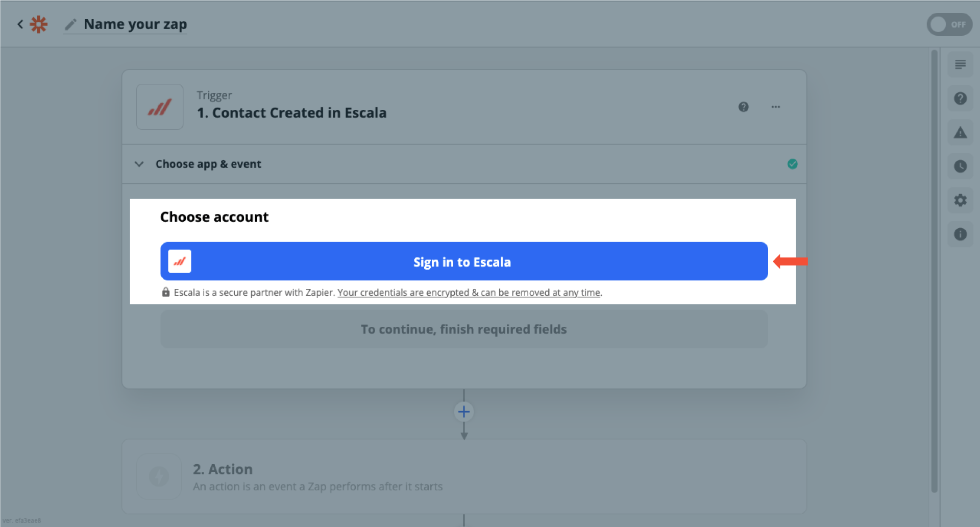Add a step with the plus button
The height and width of the screenshot is (527, 980).
point(463,412)
